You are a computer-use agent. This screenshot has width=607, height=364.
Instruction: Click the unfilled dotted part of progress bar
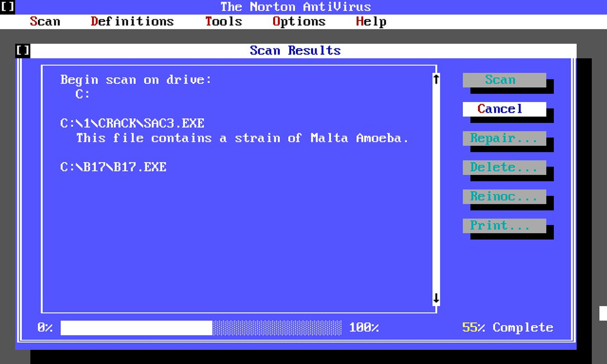277,328
